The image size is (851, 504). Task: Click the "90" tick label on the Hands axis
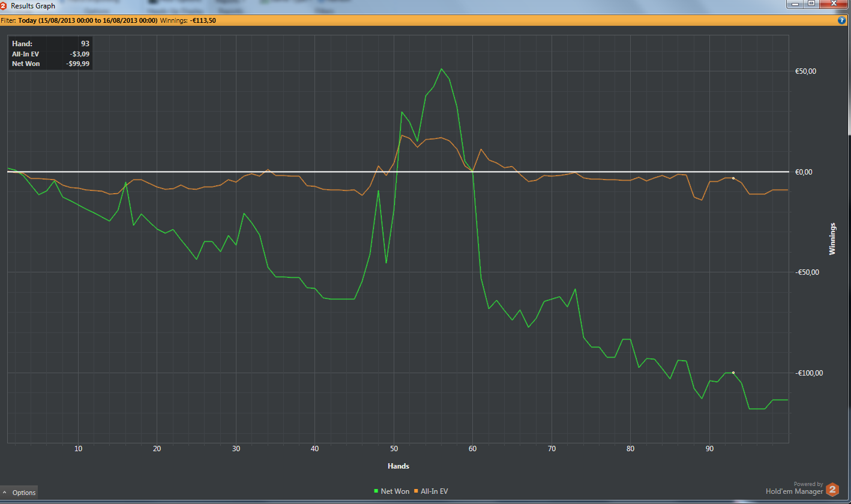[709, 449]
